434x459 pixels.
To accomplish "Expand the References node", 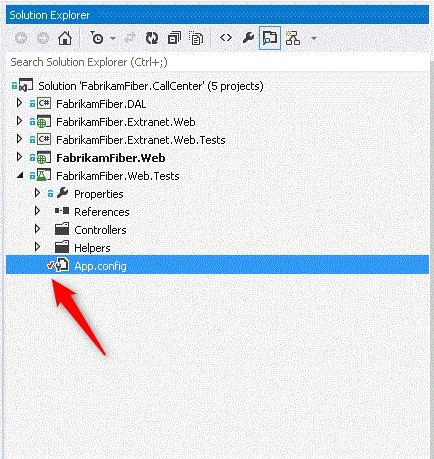I will click(37, 211).
